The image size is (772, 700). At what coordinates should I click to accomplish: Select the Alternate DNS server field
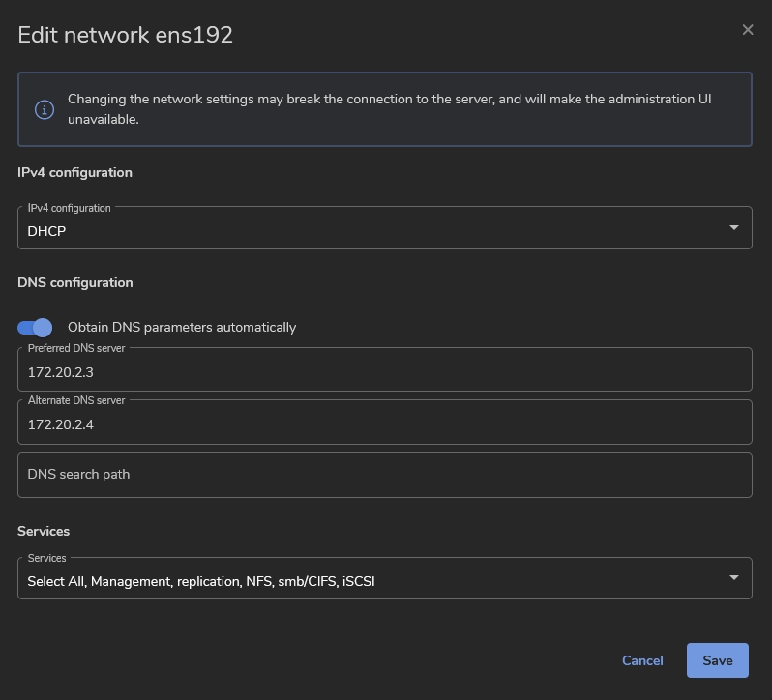[x=384, y=424]
